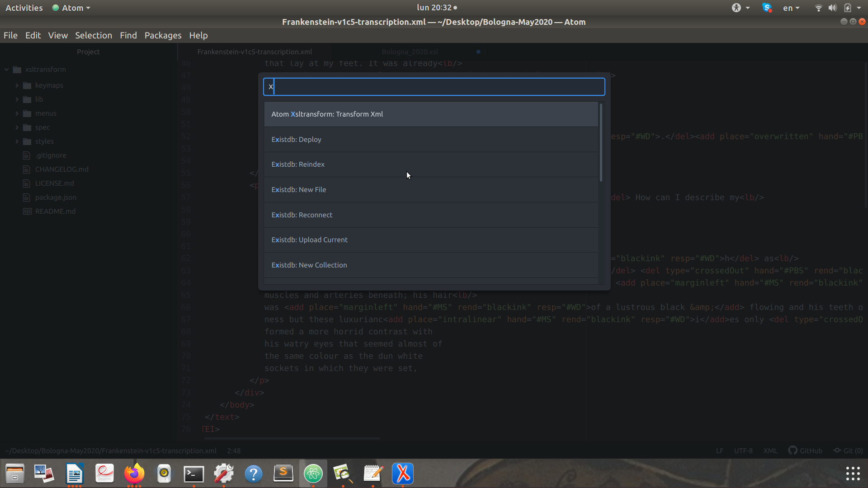Open .gitignore in the tree view

51,155
